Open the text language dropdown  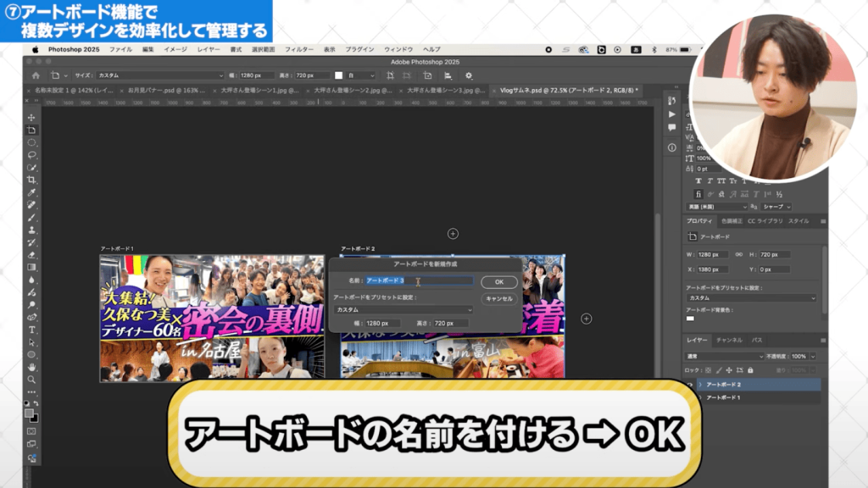pos(717,207)
